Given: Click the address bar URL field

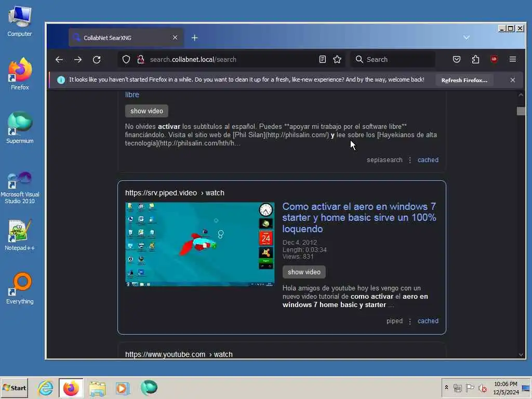Looking at the screenshot, I should (x=231, y=59).
